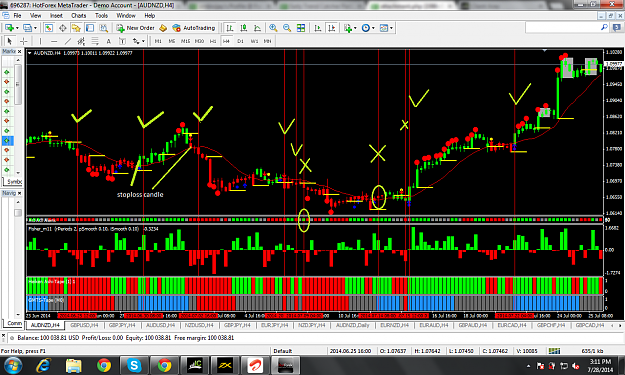Switch to EURCAD,H4 chart tab
The height and width of the screenshot is (375, 625).
pos(512,325)
